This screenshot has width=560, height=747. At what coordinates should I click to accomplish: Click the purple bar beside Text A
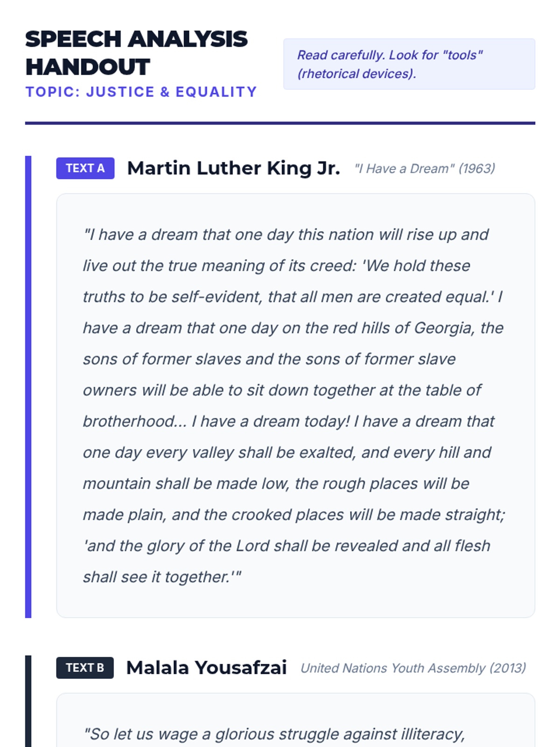point(28,387)
